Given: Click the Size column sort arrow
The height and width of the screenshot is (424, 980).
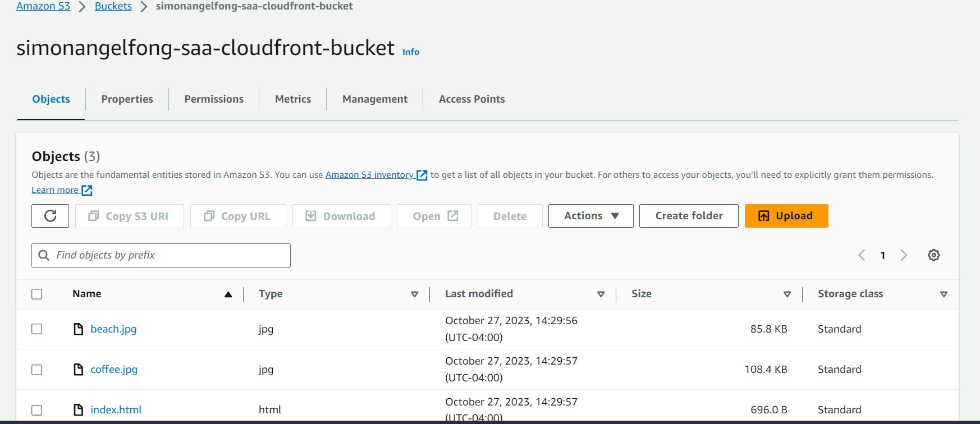Looking at the screenshot, I should point(787,294).
